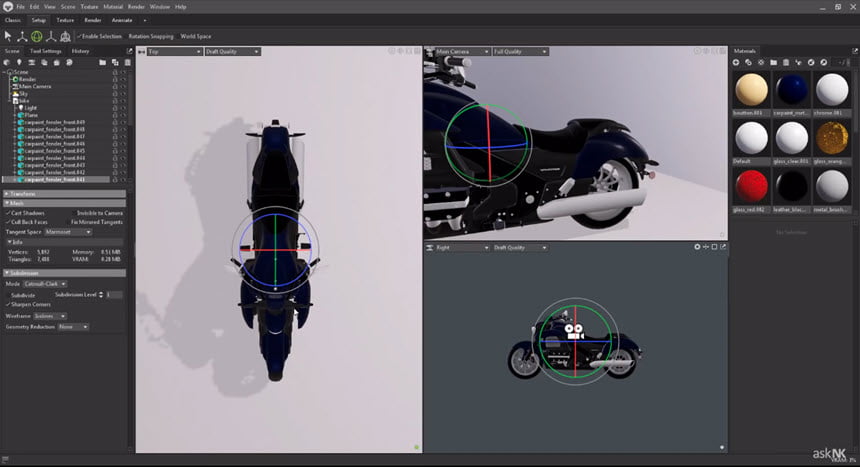The width and height of the screenshot is (860, 467).
Task: Toggle the Enable Selection checkbox
Action: click(x=79, y=36)
